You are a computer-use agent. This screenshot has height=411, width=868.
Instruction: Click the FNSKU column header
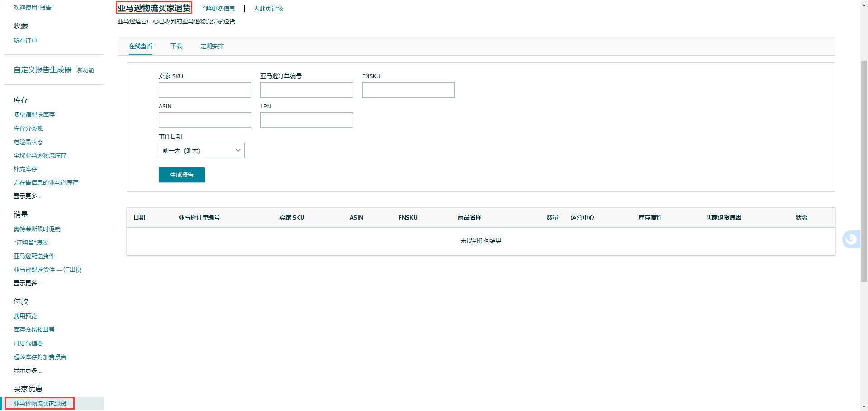point(408,217)
